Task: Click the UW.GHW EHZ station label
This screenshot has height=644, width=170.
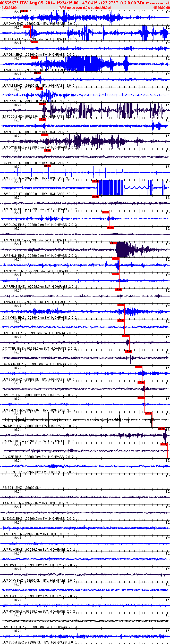Action: pos(13,24)
